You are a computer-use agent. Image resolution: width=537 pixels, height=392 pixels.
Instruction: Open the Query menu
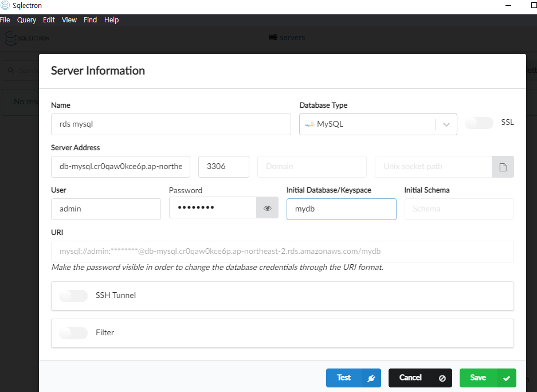[x=26, y=20]
